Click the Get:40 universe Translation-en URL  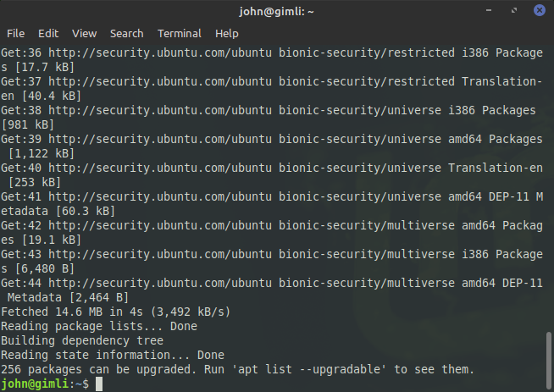click(x=160, y=168)
